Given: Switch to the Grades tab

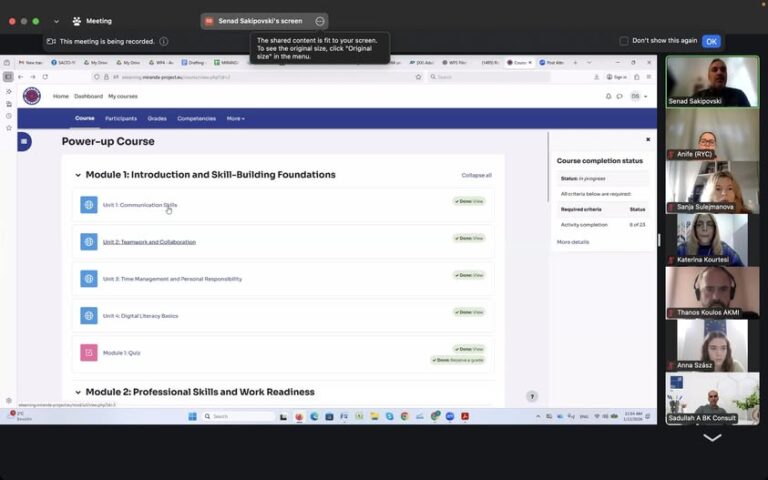Looking at the screenshot, I should [x=157, y=118].
